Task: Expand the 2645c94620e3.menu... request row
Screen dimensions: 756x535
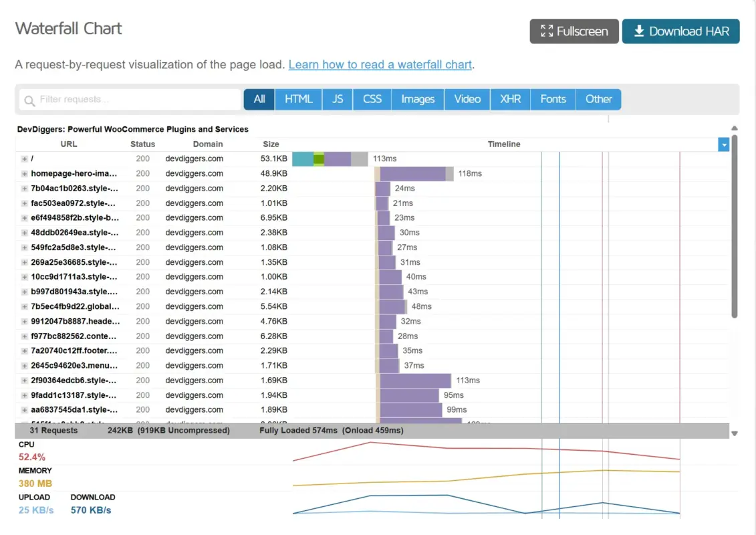Action: point(24,366)
